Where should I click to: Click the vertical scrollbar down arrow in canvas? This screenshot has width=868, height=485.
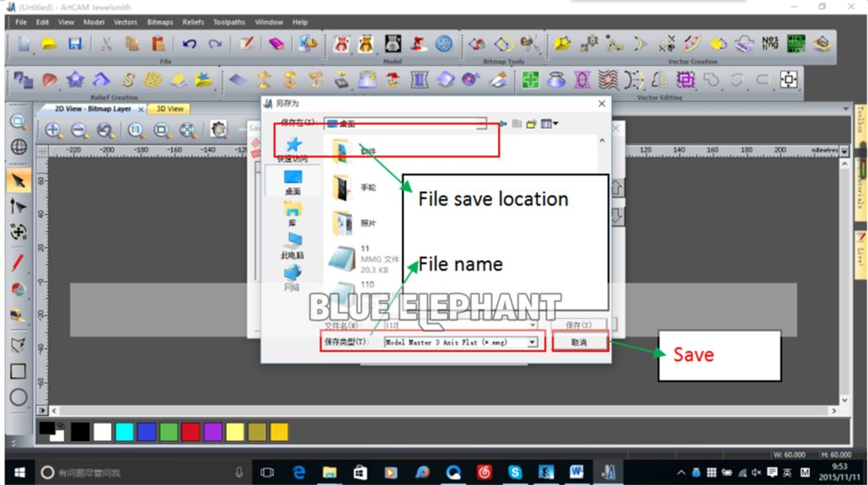click(x=844, y=400)
